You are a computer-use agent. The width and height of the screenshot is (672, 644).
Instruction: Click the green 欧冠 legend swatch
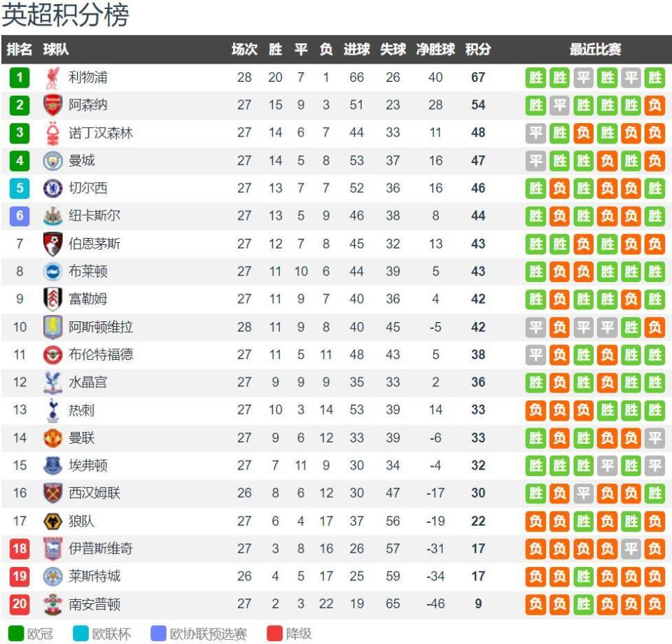click(15, 633)
